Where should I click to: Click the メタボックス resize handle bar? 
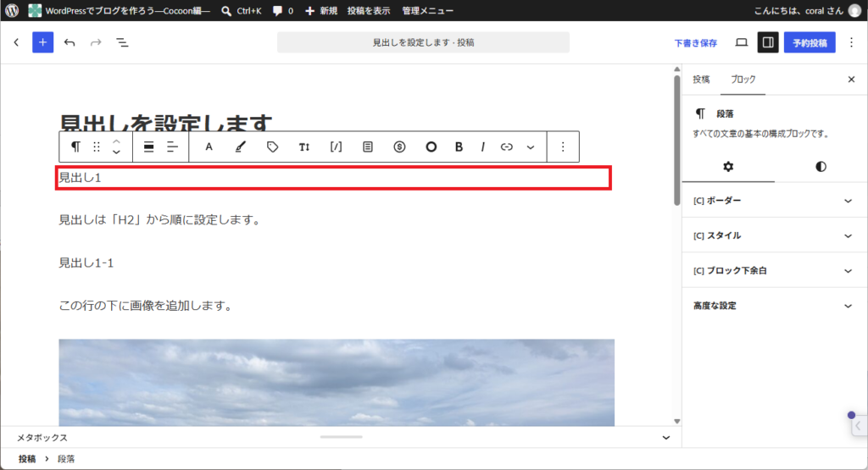point(341,437)
